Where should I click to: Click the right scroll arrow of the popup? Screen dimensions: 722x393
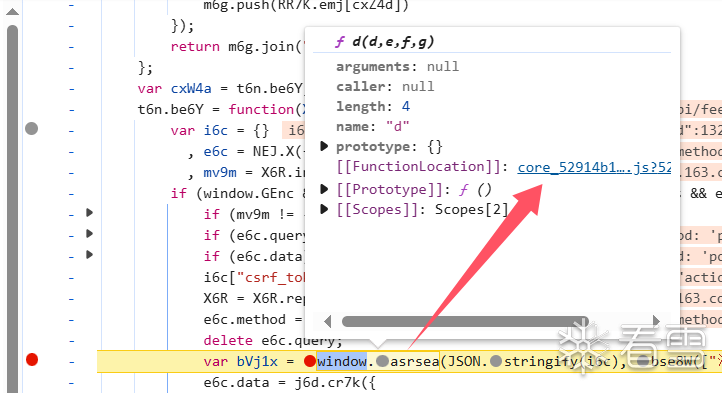(656, 321)
